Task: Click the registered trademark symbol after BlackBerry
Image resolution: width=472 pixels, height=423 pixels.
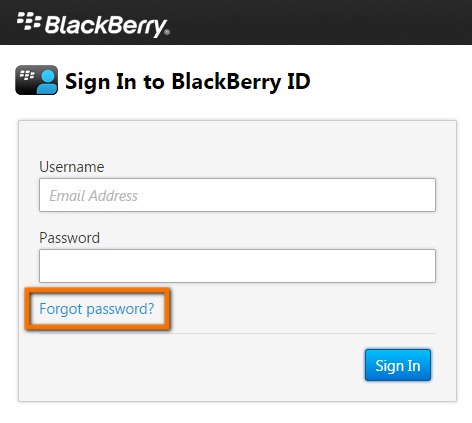Action: (167, 32)
